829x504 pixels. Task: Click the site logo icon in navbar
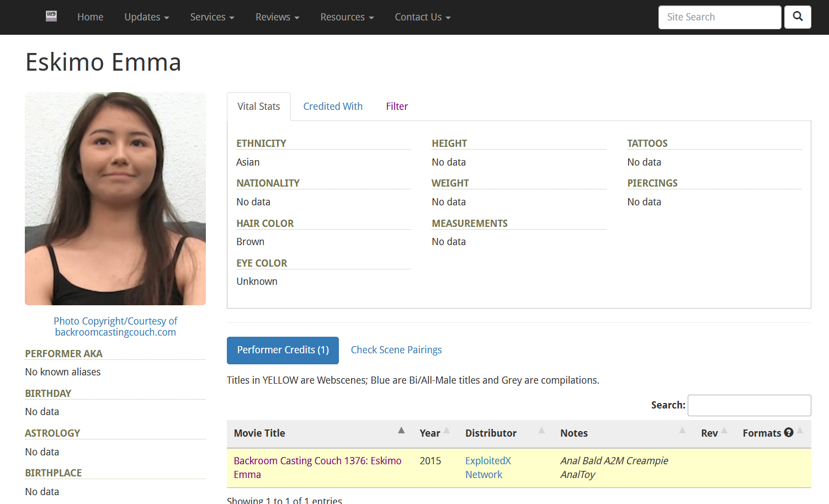tap(51, 17)
